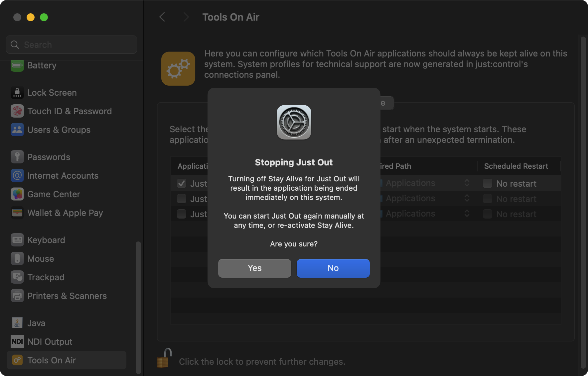Enable No restart checkbox in first row
The width and height of the screenshot is (588, 376).
point(488,184)
